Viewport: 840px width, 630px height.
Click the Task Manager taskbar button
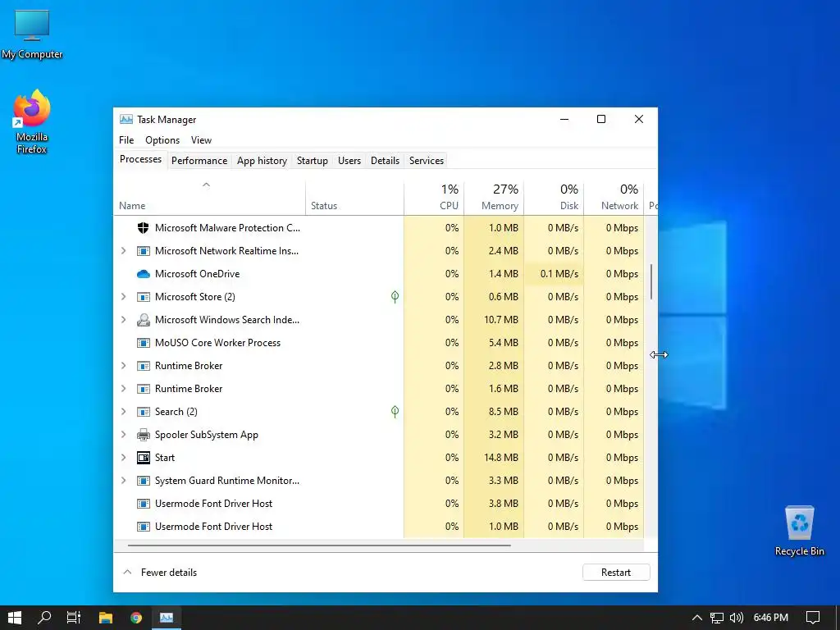(167, 618)
